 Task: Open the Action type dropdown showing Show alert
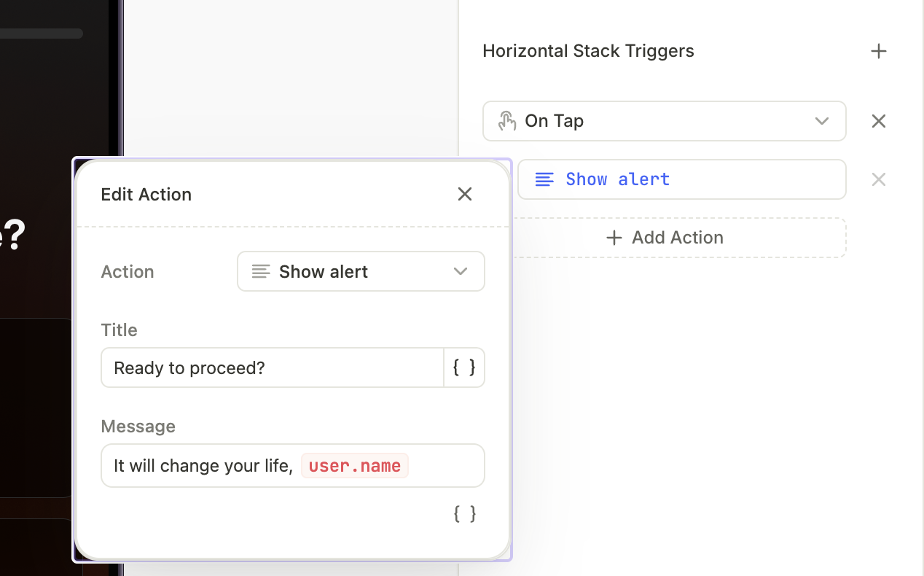[361, 271]
